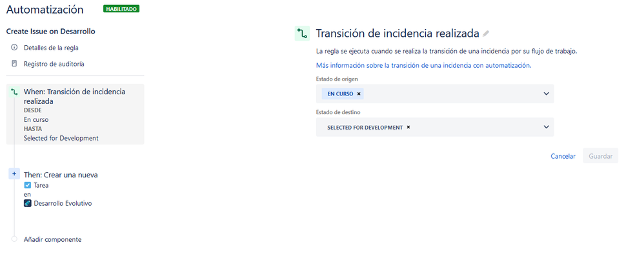Click the Tarea issue type text
Image resolution: width=644 pixels, height=256 pixels.
41,186
